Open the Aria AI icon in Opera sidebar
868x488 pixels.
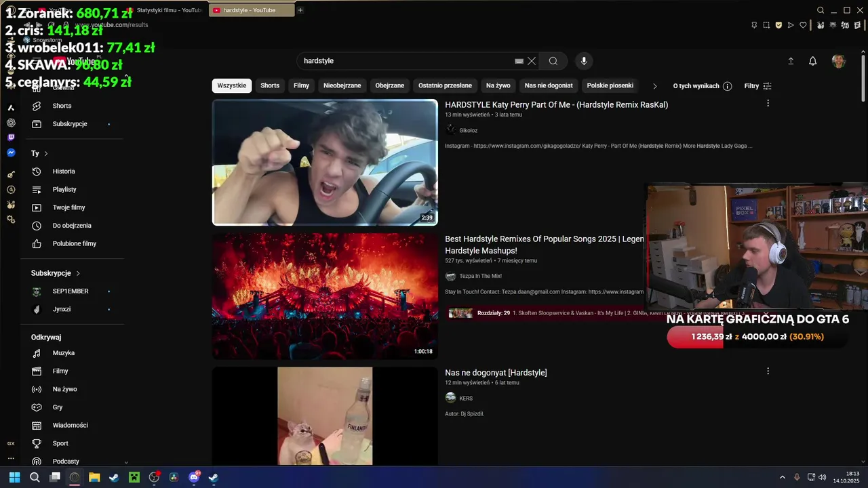(x=11, y=108)
